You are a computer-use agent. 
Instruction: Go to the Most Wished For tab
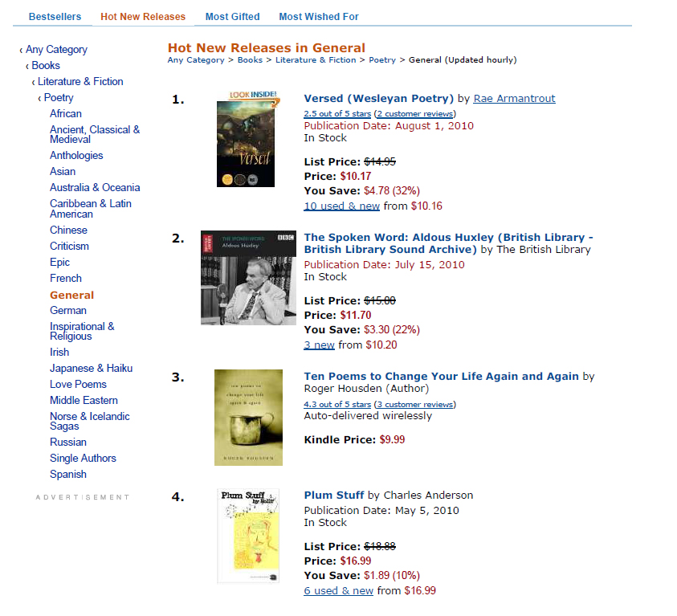click(319, 17)
